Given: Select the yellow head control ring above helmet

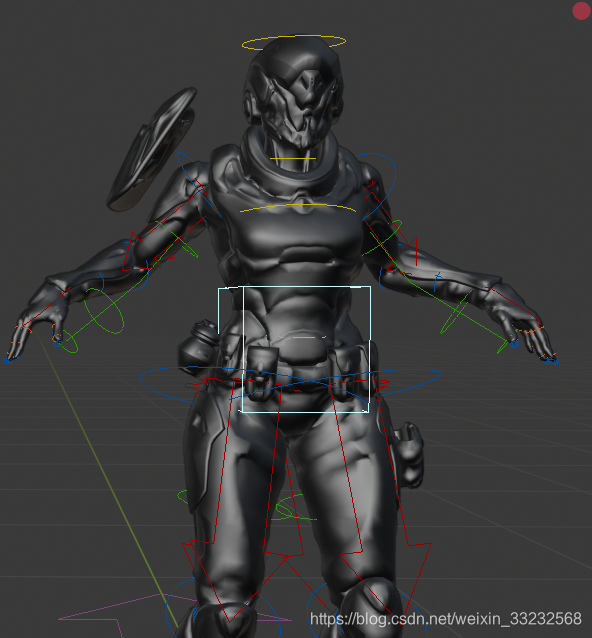Looking at the screenshot, I should coord(294,42).
